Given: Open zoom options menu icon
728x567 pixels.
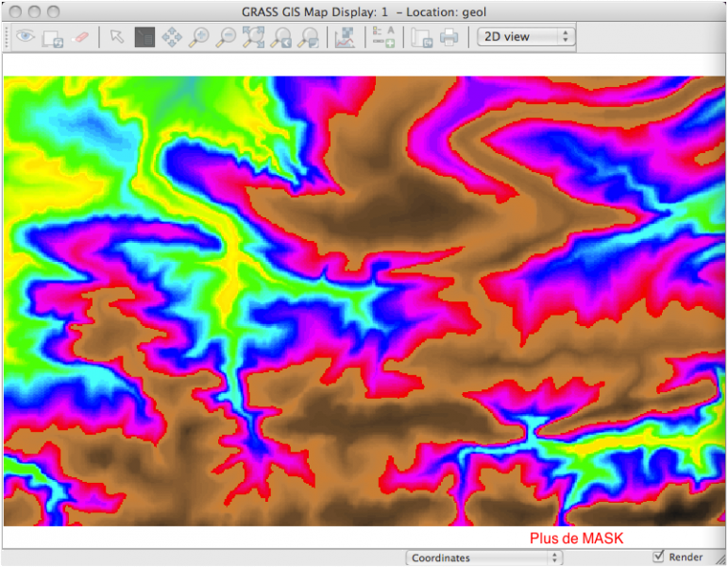Looking at the screenshot, I should [x=308, y=37].
